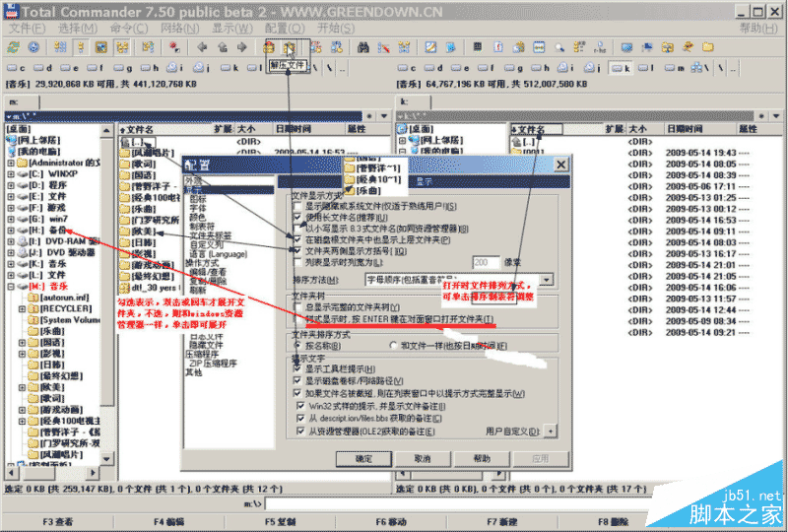
Task: Click the 列表显示时列宽 pixel input field
Action: point(486,263)
